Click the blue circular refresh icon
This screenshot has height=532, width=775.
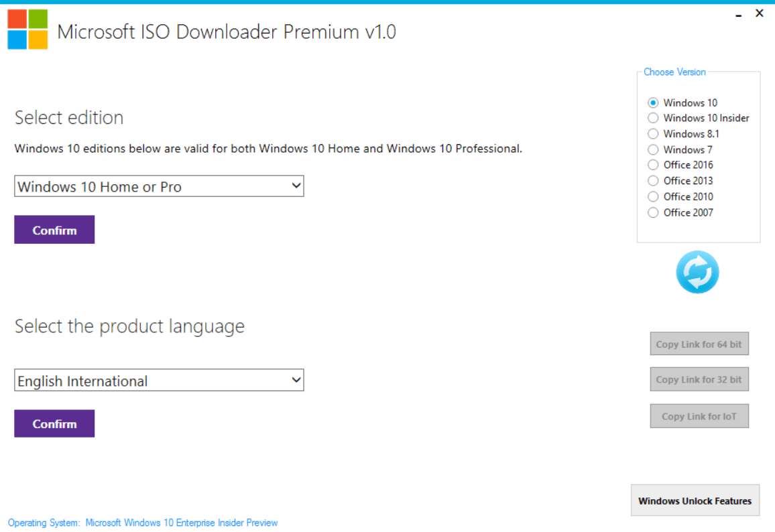tap(697, 272)
